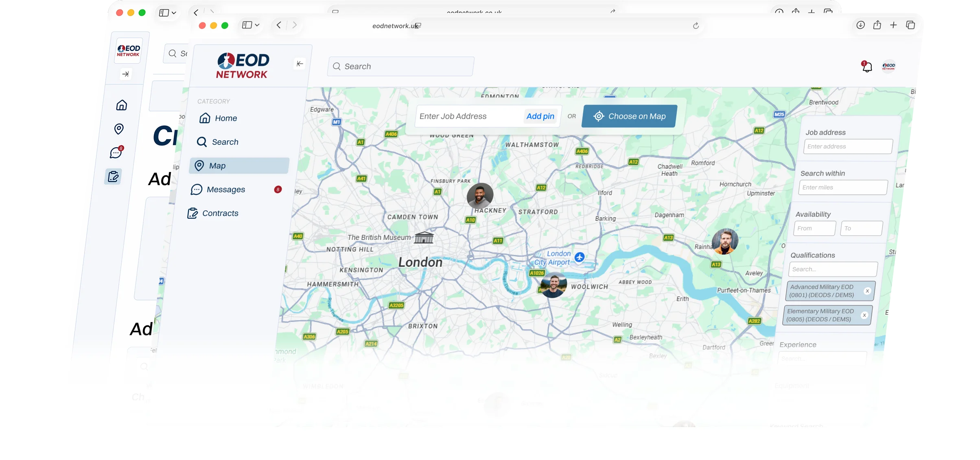Click the Add pin button
This screenshot has height=460, width=980.
[x=540, y=116]
